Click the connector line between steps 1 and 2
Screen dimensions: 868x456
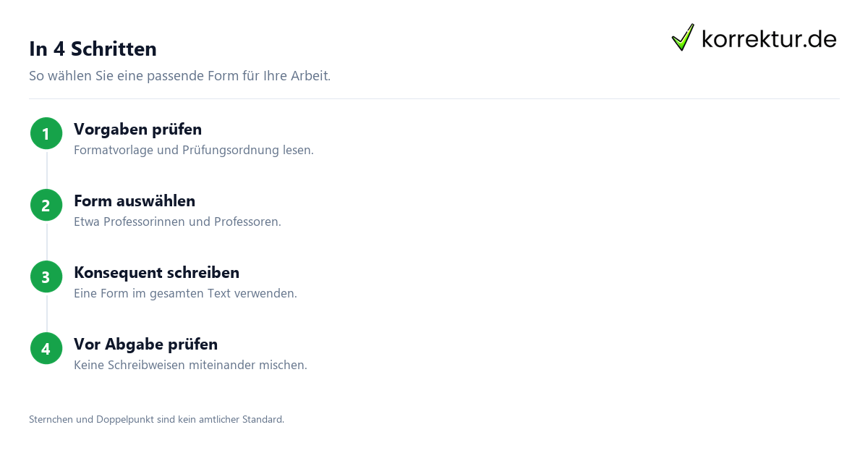[46, 169]
